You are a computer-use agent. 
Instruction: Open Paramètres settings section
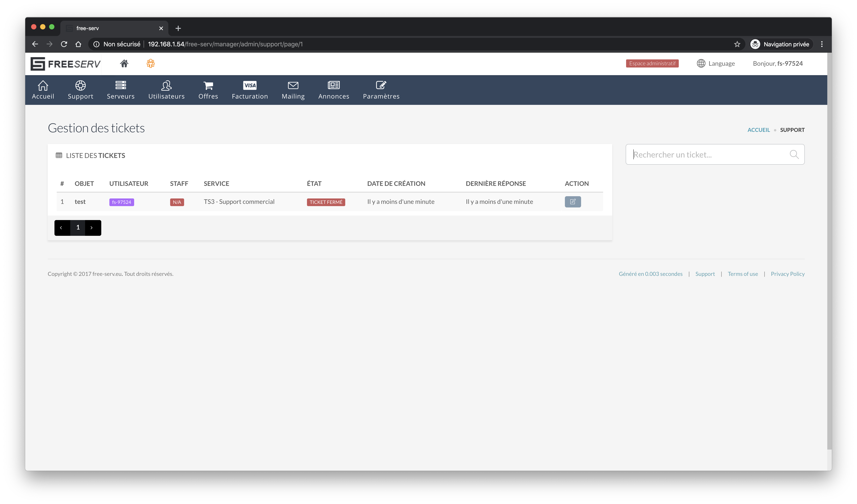click(381, 90)
